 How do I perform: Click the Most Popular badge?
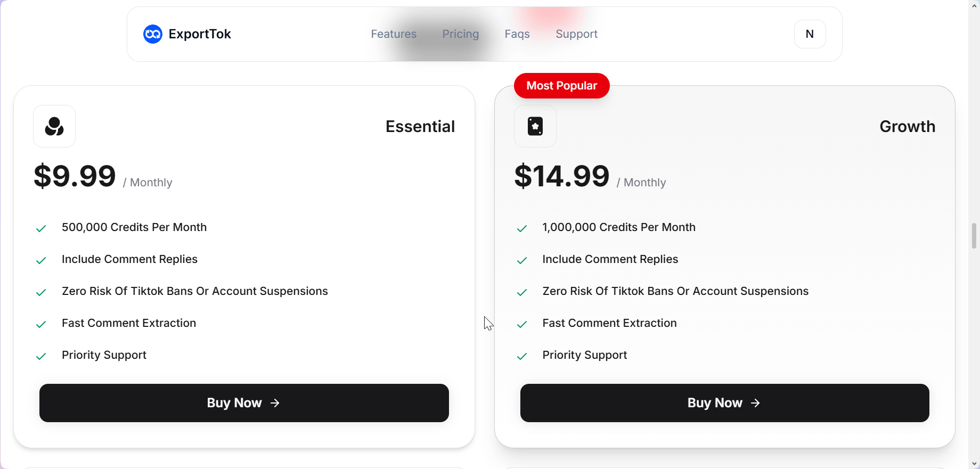[x=561, y=86]
